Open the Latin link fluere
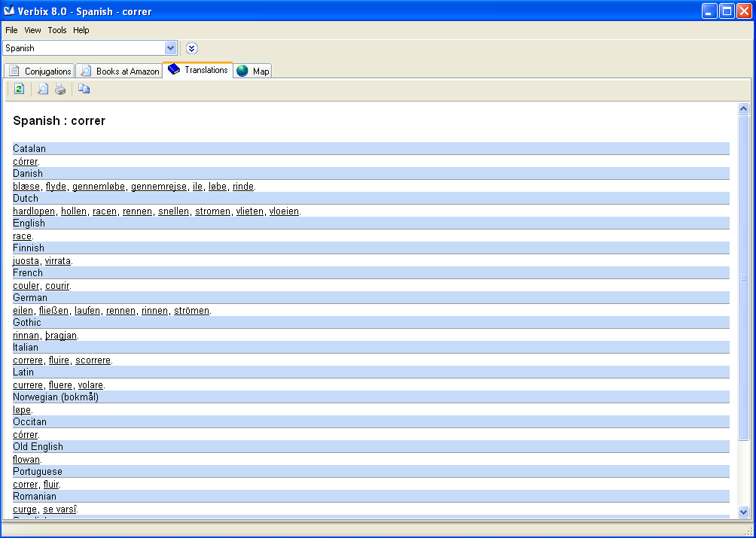 (60, 385)
